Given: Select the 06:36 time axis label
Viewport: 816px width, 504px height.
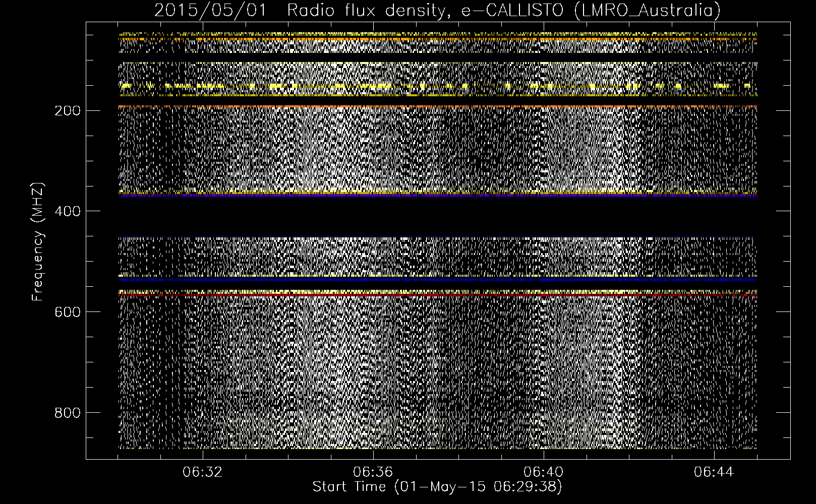Looking at the screenshot, I should 373,472.
